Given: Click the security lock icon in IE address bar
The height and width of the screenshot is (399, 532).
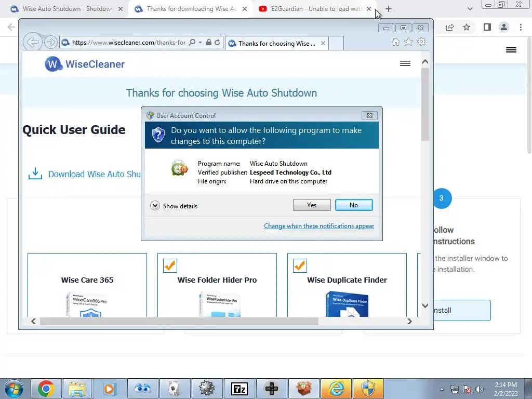Looking at the screenshot, I should (x=209, y=42).
